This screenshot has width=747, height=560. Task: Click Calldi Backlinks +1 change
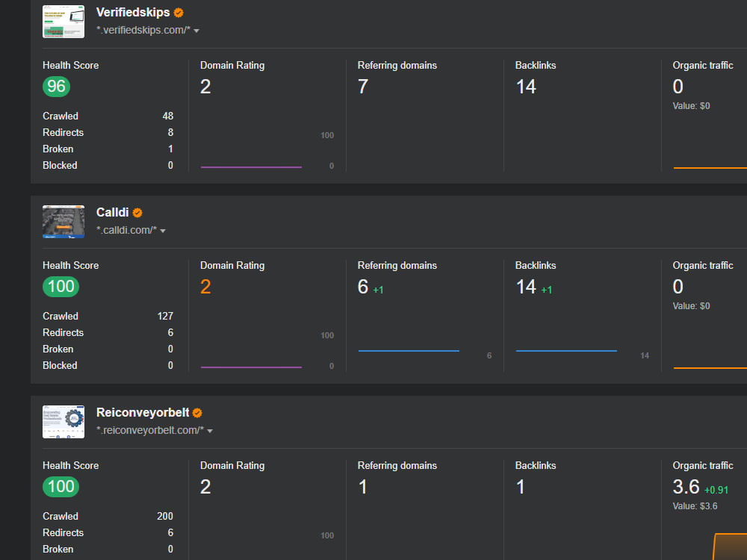(547, 290)
